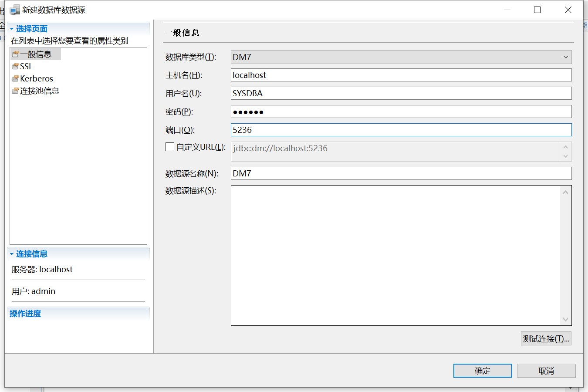Screen dimensions: 588x392
Task: Close the 新建数据库数据源 dialog
Action: [x=568, y=10]
